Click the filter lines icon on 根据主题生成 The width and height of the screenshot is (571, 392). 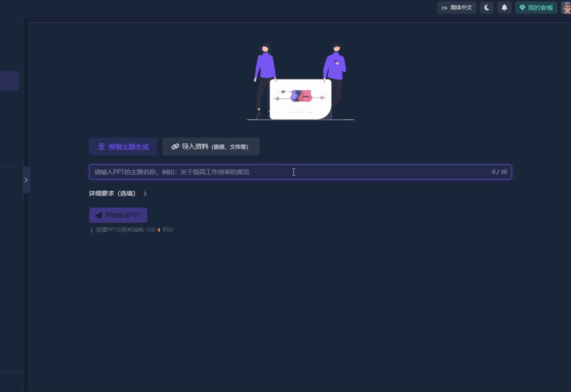(x=100, y=146)
